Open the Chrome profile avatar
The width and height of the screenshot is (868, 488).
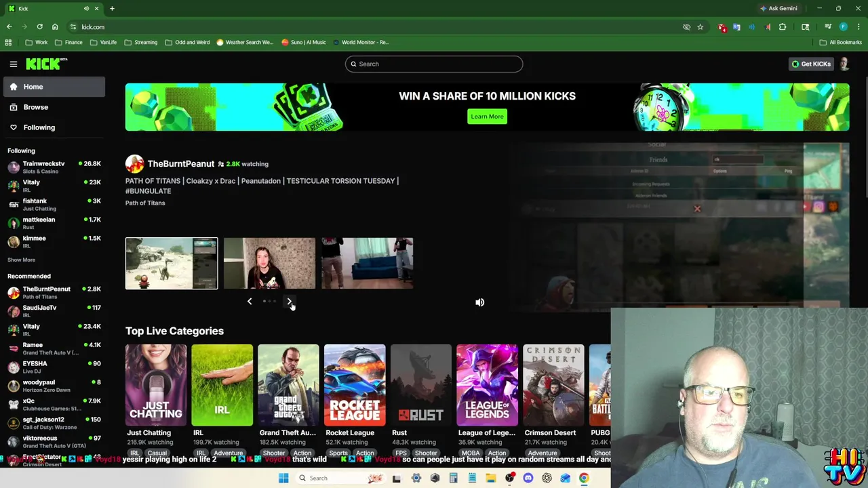[x=843, y=27]
